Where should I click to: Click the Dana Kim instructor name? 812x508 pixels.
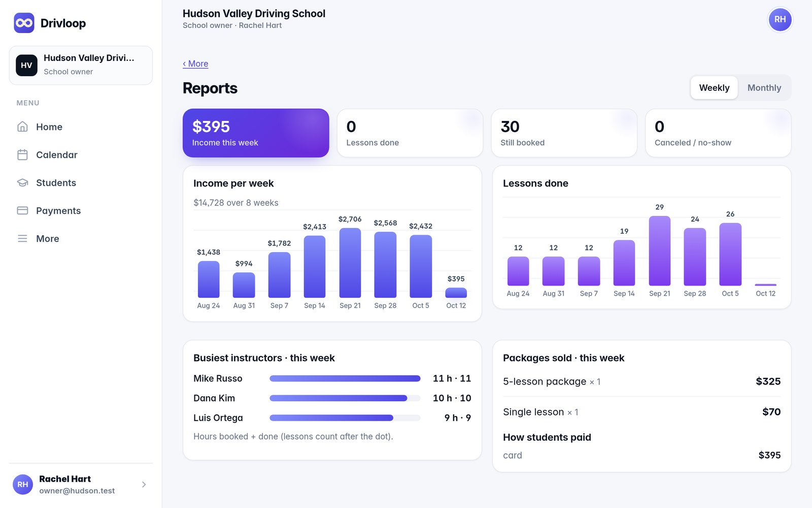[214, 398]
